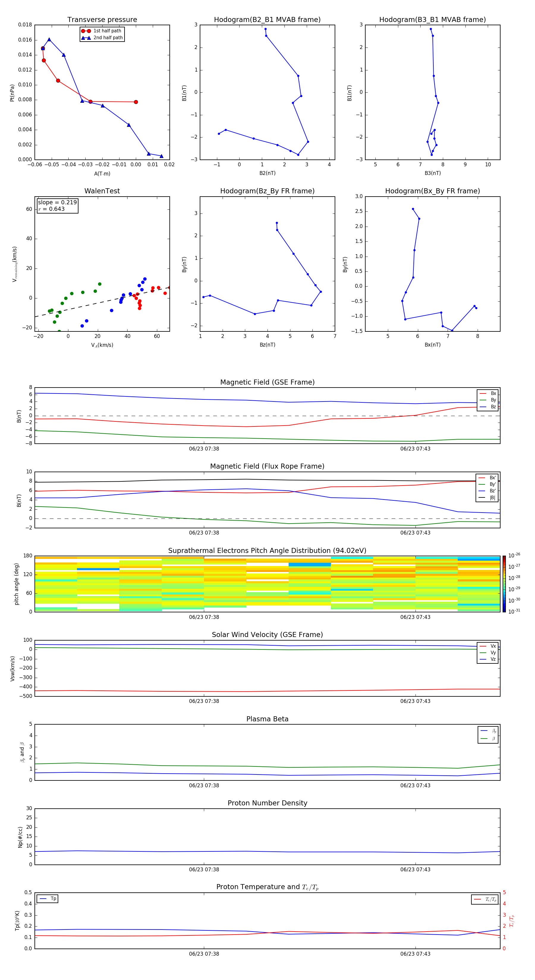Click the pitch angle colorbar

point(504,584)
